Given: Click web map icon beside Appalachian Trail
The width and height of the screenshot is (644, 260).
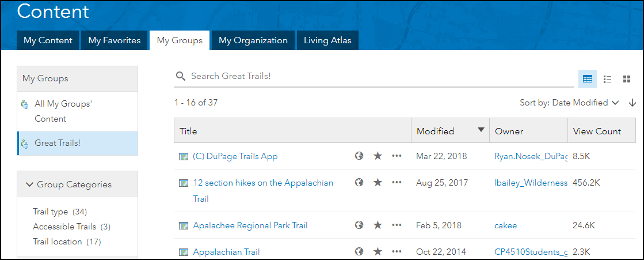Looking at the screenshot, I should click(x=184, y=252).
